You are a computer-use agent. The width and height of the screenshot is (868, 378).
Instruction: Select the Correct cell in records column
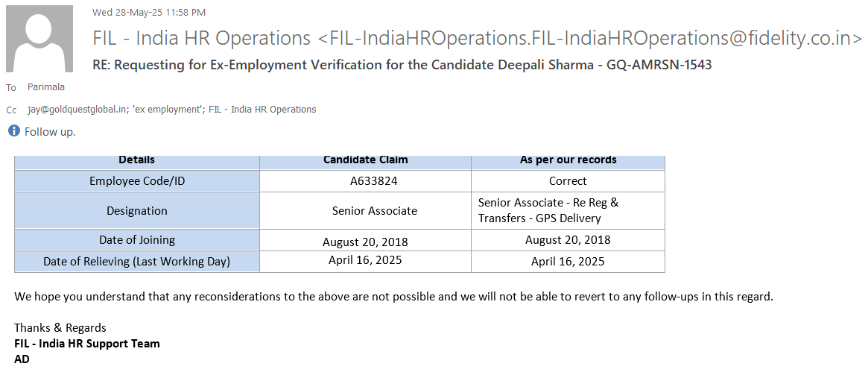tap(568, 181)
